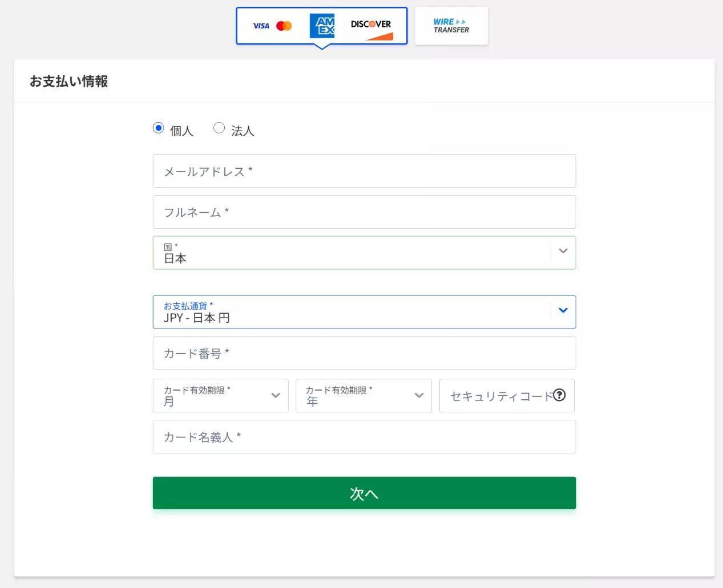
Task: Select the 個人 radio button
Action: (x=159, y=128)
